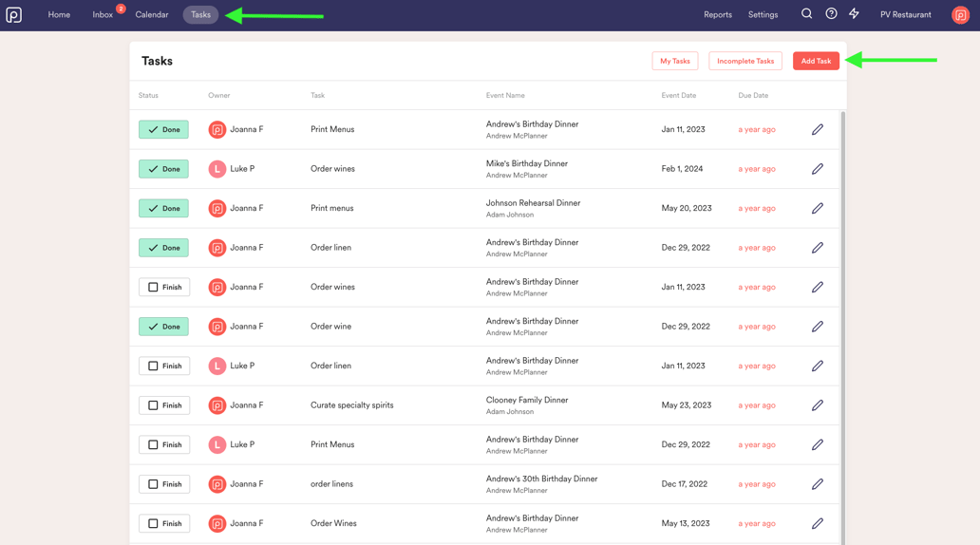Click the Due Date column header
The width and height of the screenshot is (980, 545).
(753, 96)
